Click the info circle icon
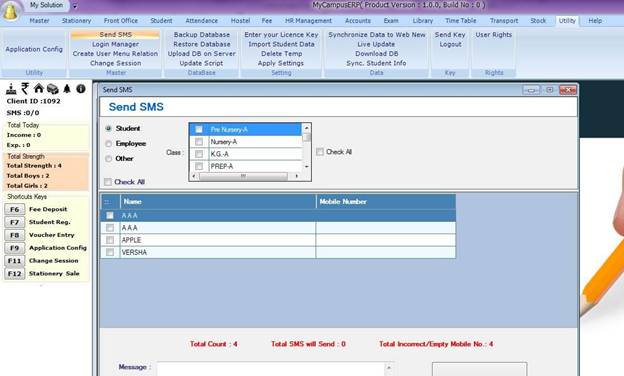This screenshot has height=376, width=624. (81, 88)
